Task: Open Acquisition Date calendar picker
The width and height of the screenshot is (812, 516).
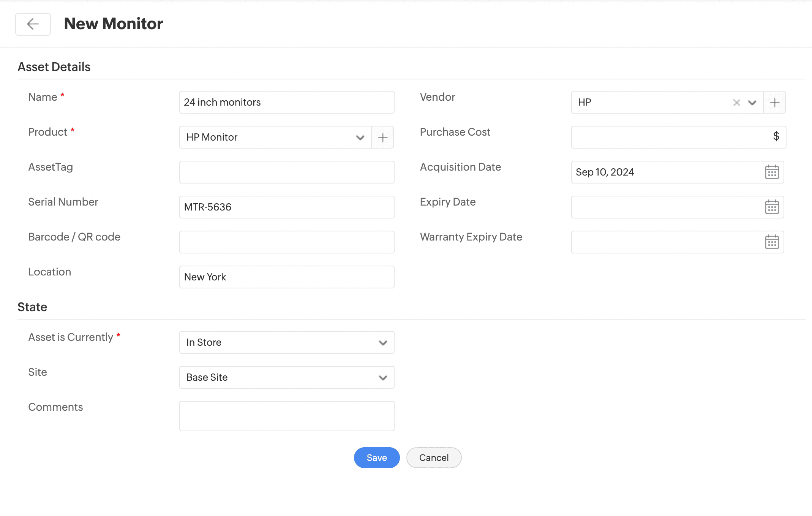Action: (771, 172)
